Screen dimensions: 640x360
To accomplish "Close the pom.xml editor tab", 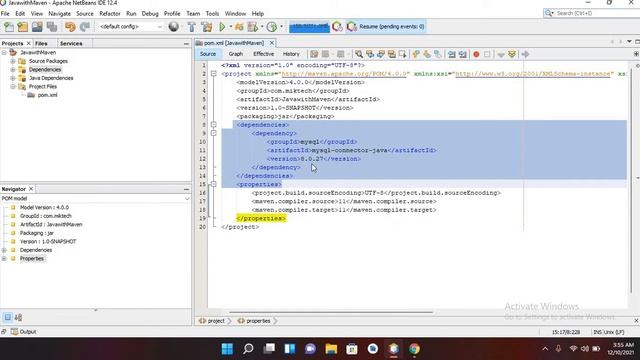I will [271, 43].
